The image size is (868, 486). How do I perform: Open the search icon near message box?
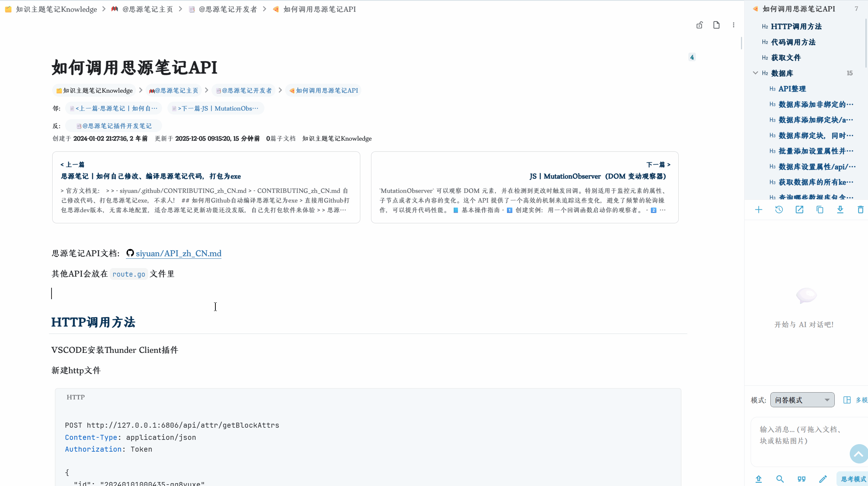click(x=780, y=478)
